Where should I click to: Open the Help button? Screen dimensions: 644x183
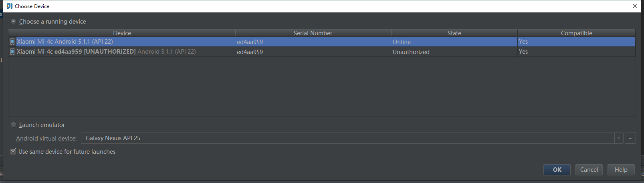click(621, 170)
